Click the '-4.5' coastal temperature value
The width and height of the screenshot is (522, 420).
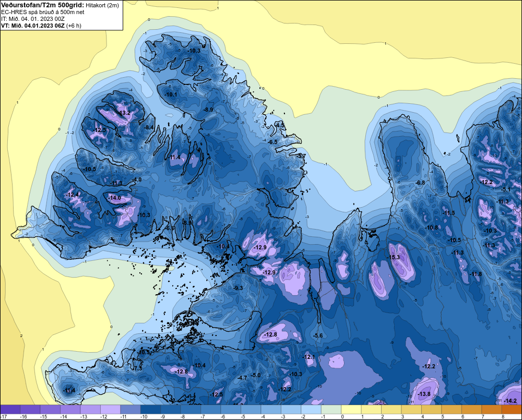[x=280, y=125]
